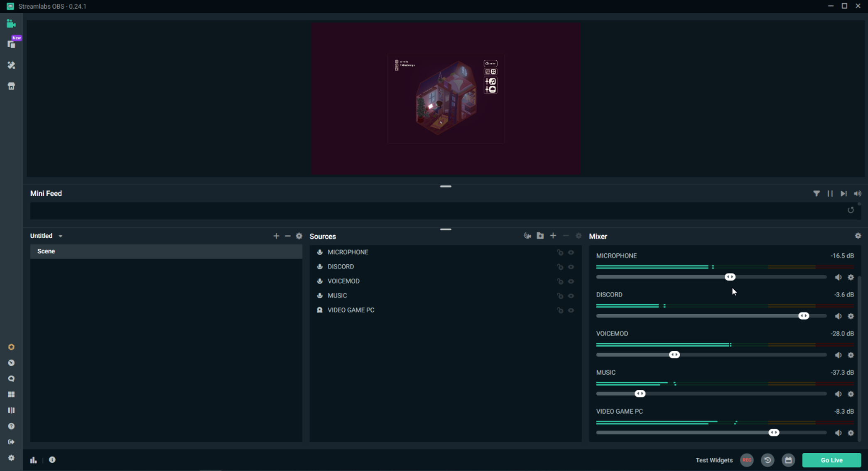Click the Go Live button
The height and width of the screenshot is (471, 868).
[831, 460]
